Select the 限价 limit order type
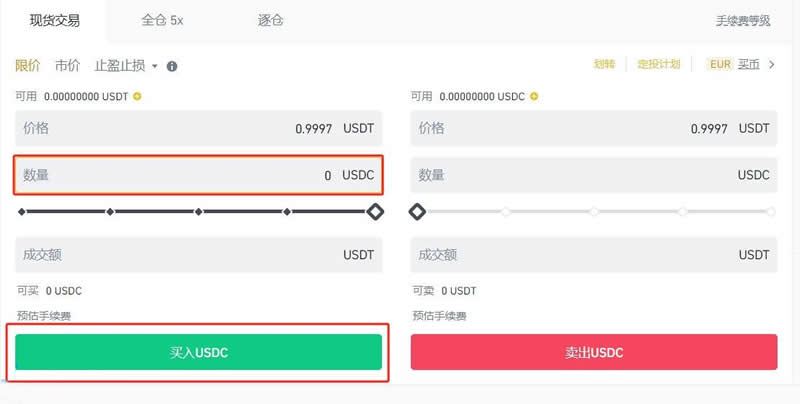Image resolution: width=800 pixels, height=404 pixels. [x=28, y=66]
